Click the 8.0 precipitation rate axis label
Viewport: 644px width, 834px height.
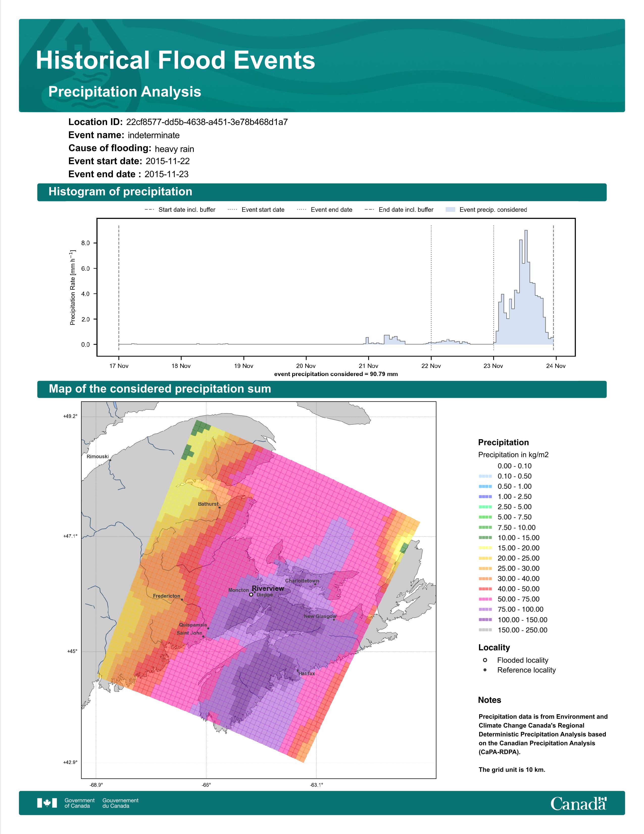point(85,243)
